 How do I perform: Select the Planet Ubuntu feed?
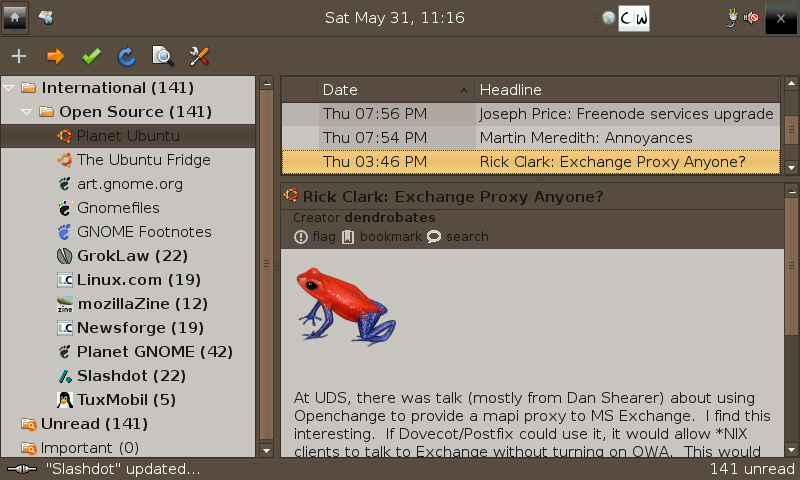[128, 136]
